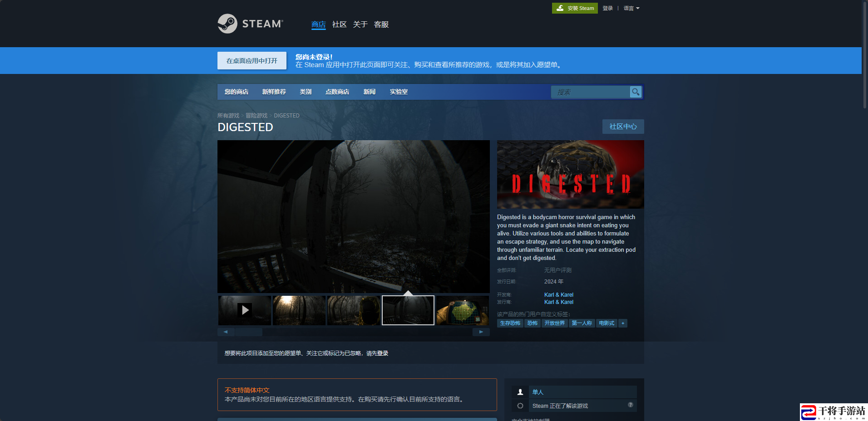Image resolution: width=868 pixels, height=421 pixels.
Task: Select the sunlit forest thumbnail
Action: coord(299,310)
